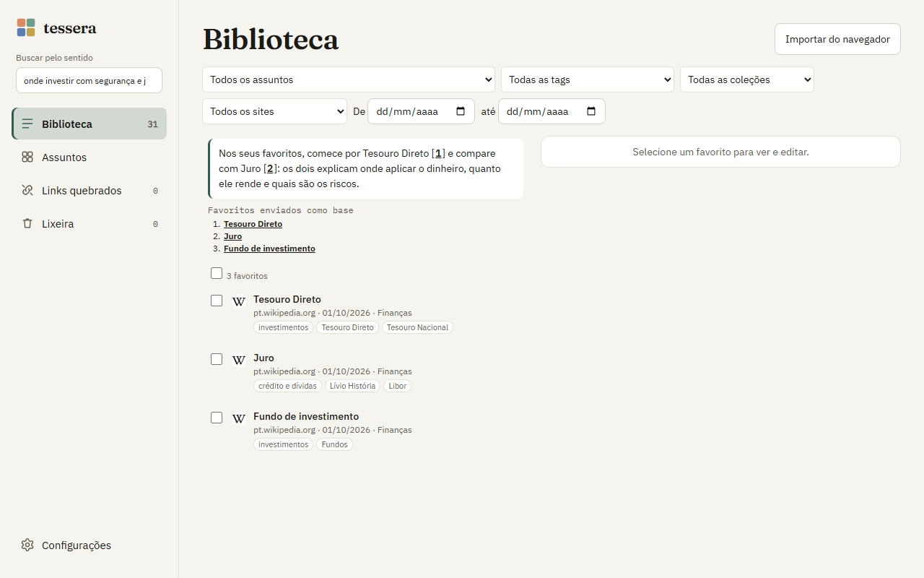
Task: Check the Juro bookmark checkbox
Action: (x=217, y=359)
